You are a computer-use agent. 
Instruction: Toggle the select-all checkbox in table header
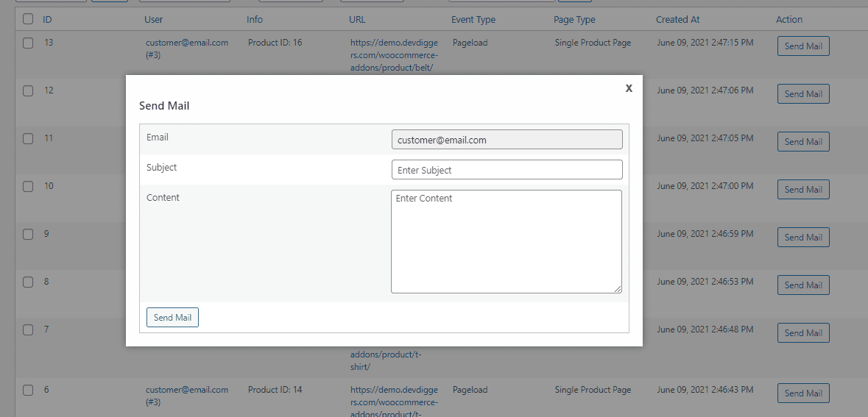click(28, 19)
